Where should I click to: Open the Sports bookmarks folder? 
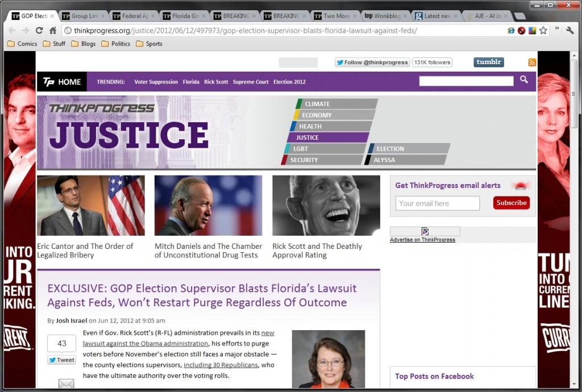point(149,44)
